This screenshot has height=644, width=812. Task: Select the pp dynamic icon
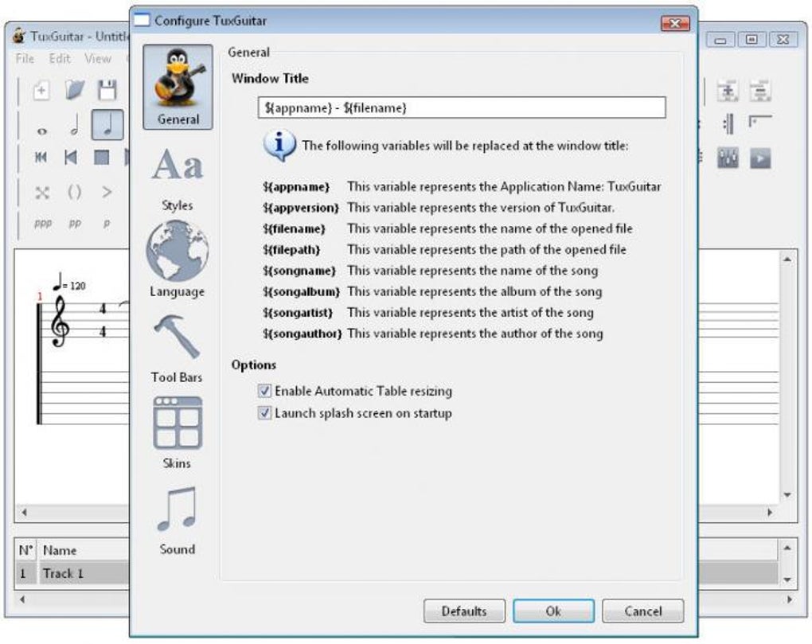[x=75, y=223]
